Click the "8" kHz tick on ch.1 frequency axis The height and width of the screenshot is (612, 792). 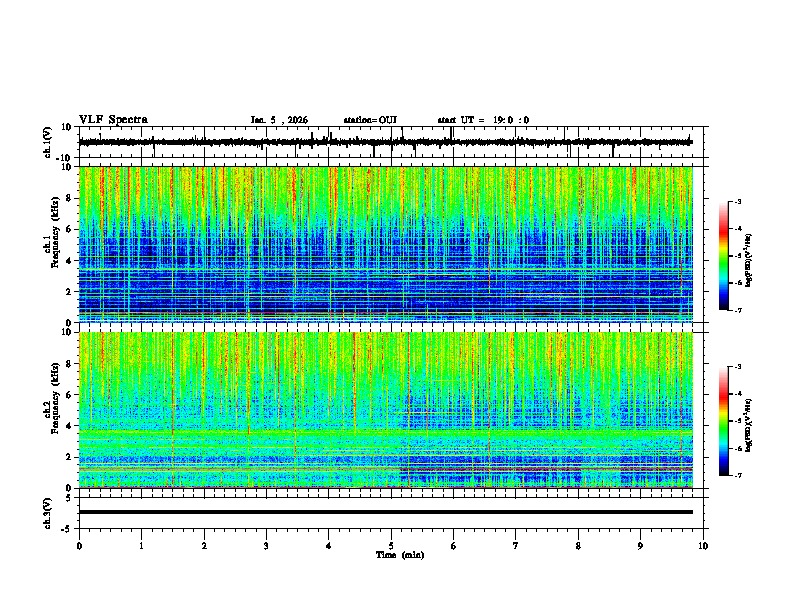click(70, 198)
